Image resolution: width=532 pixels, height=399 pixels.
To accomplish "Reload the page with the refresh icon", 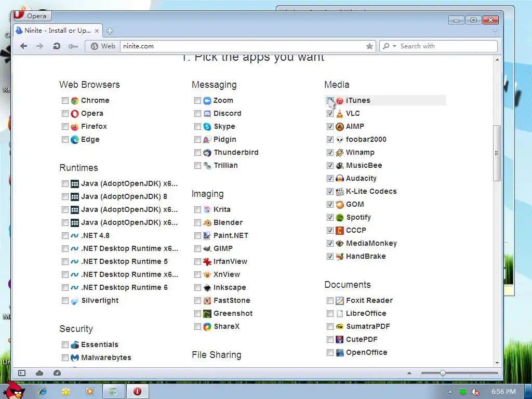I will tap(57, 46).
